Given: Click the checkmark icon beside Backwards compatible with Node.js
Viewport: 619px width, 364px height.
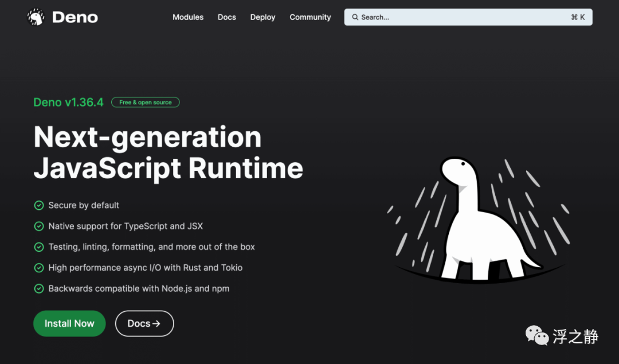Looking at the screenshot, I should point(39,288).
